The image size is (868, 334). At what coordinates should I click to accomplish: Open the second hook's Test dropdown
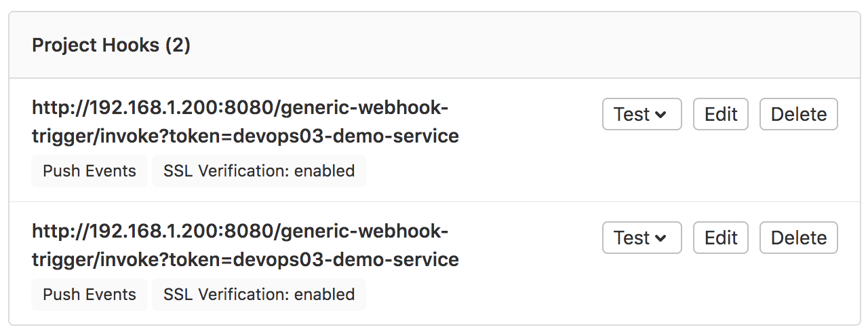(x=642, y=238)
